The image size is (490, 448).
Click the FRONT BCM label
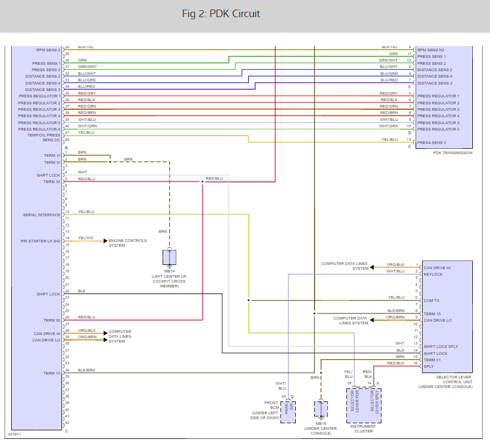coord(271,405)
